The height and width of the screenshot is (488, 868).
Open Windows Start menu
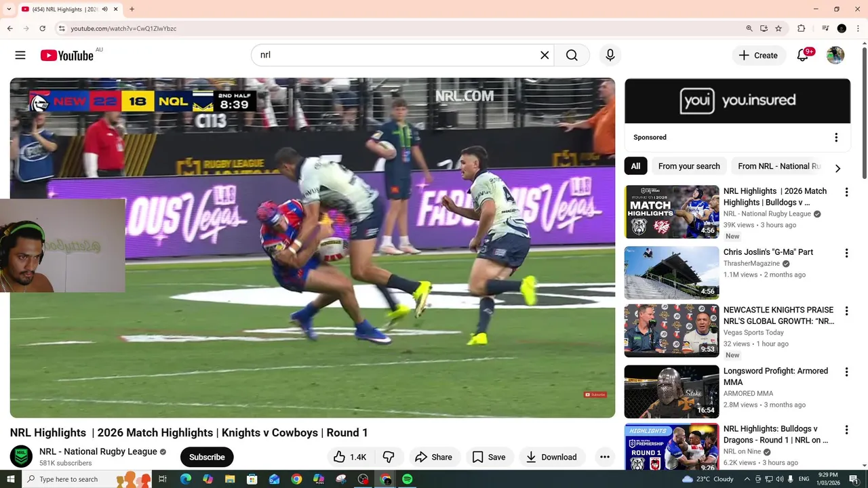(10, 479)
